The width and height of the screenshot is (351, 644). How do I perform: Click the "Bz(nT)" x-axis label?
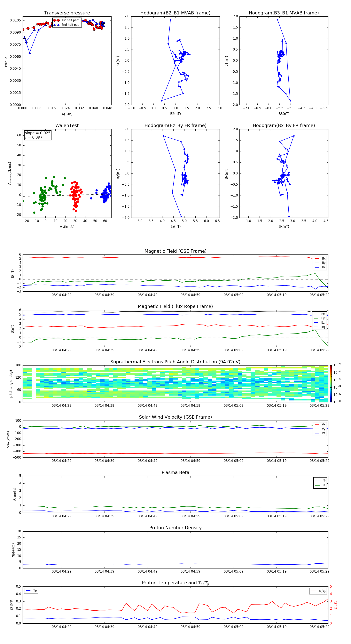click(175, 227)
